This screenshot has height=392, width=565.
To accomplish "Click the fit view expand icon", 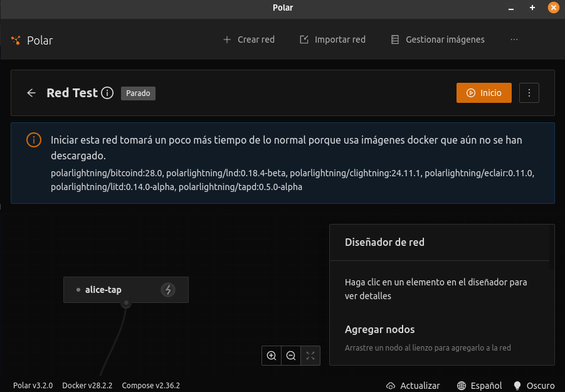I will coord(310,356).
